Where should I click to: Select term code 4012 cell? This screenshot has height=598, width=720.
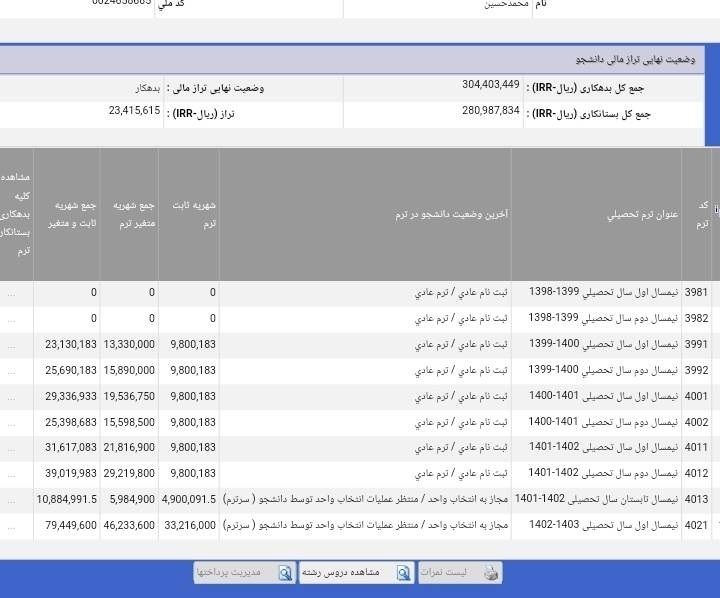696,473
